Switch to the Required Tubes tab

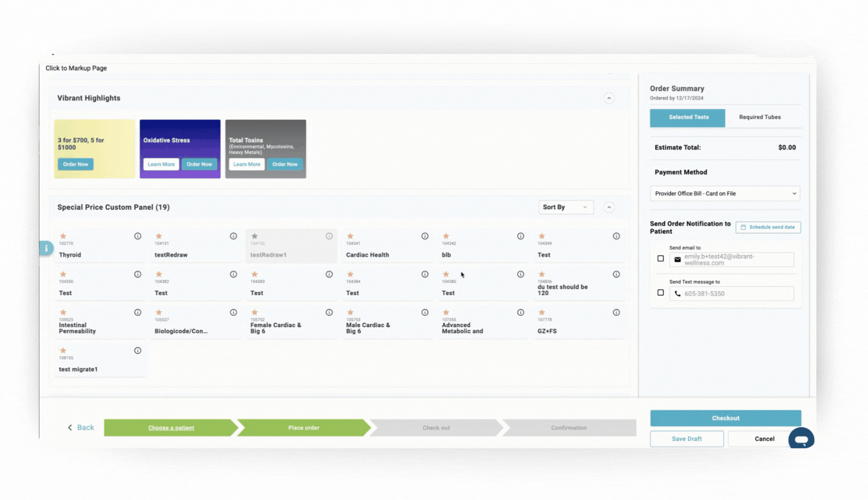[x=760, y=118]
